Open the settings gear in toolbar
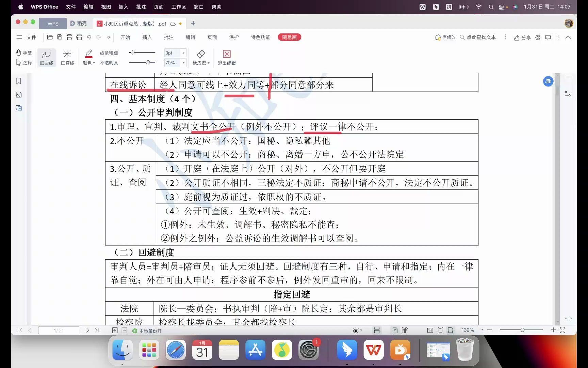588x368 pixels. (538, 37)
